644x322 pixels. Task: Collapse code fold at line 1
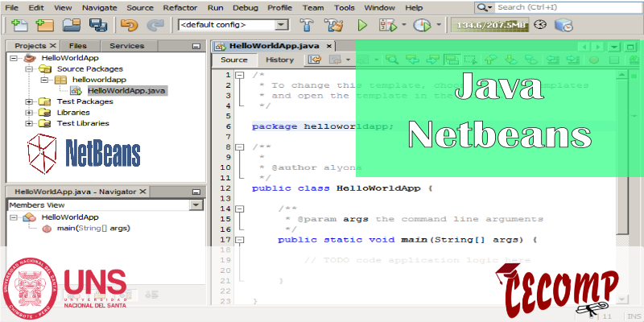(x=239, y=75)
